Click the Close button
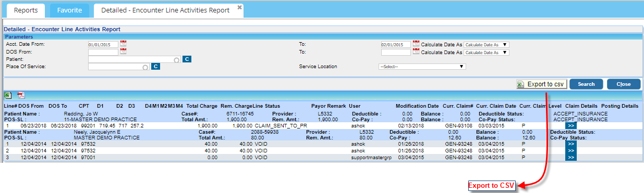This screenshot has height=193, width=644. pyautogui.click(x=623, y=84)
